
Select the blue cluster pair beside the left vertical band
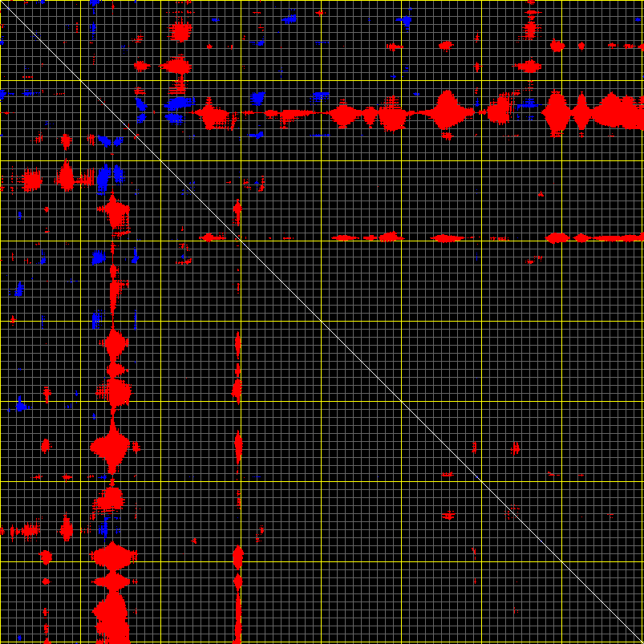110,176
